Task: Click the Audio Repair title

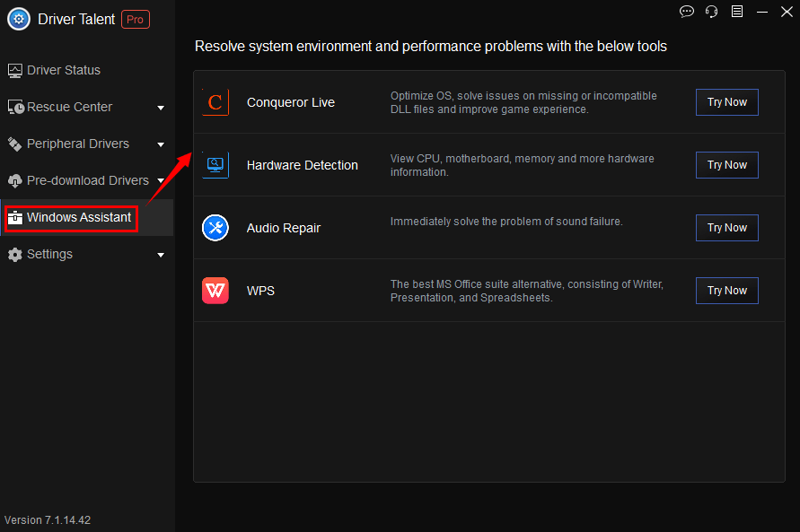Action: pyautogui.click(x=284, y=228)
